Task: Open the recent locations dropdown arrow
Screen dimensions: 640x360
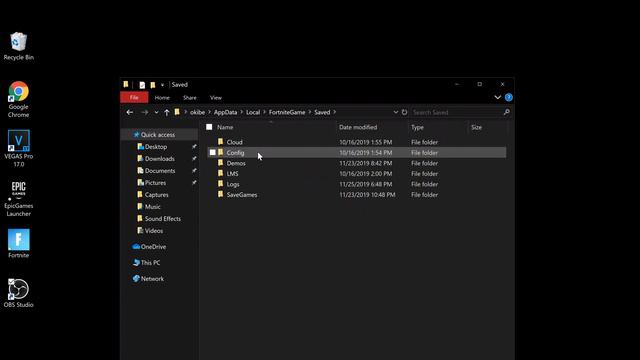Action: [x=156, y=112]
